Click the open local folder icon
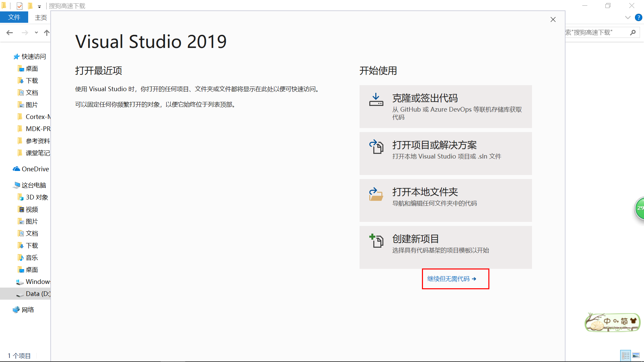 [376, 194]
